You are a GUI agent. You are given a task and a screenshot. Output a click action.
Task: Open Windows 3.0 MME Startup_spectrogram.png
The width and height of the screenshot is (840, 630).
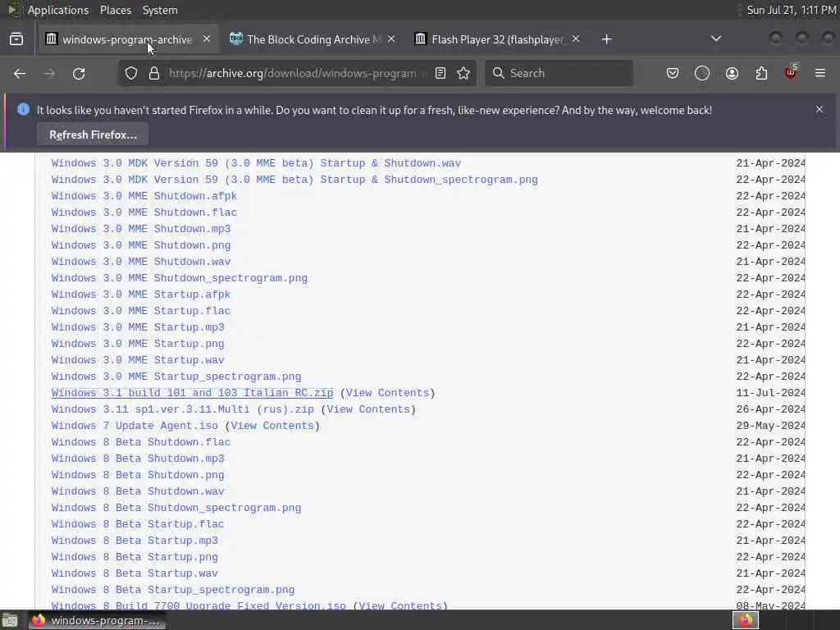click(176, 377)
